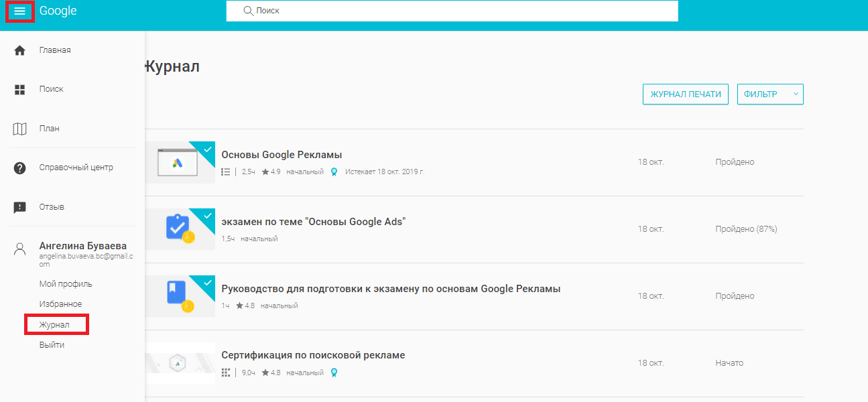Viewport: 868px width, 402px height.
Task: Click the Поиск grid icon
Action: click(19, 89)
